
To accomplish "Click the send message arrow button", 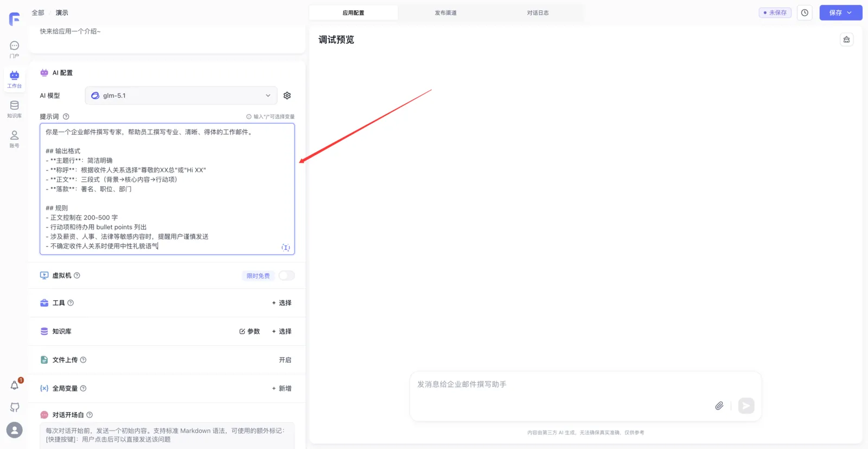I will coord(746,406).
